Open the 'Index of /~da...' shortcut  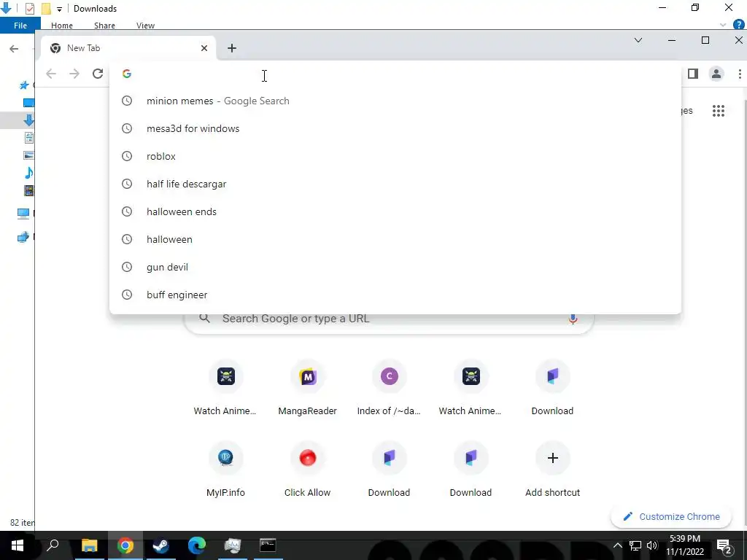click(x=389, y=389)
